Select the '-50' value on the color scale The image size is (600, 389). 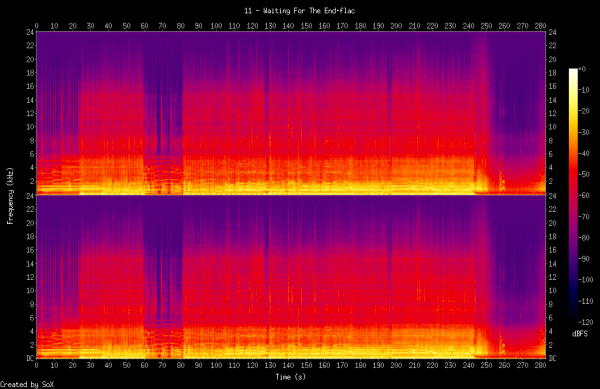click(x=584, y=174)
